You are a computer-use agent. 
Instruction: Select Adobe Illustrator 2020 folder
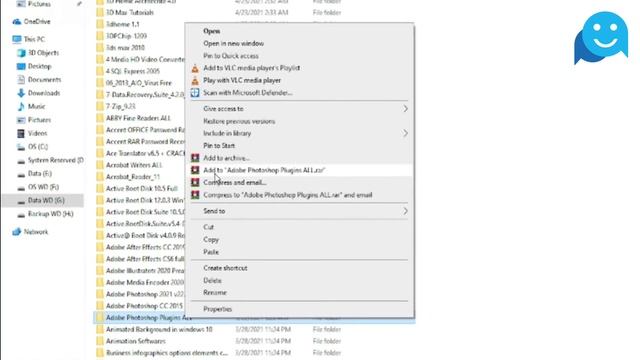[x=145, y=271]
